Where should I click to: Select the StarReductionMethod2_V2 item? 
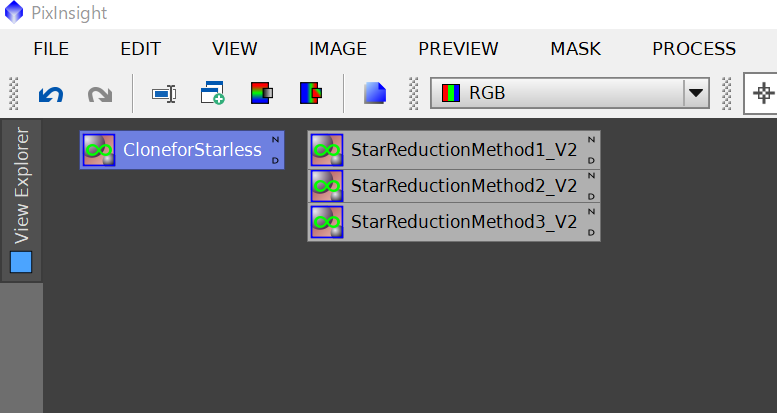(454, 186)
